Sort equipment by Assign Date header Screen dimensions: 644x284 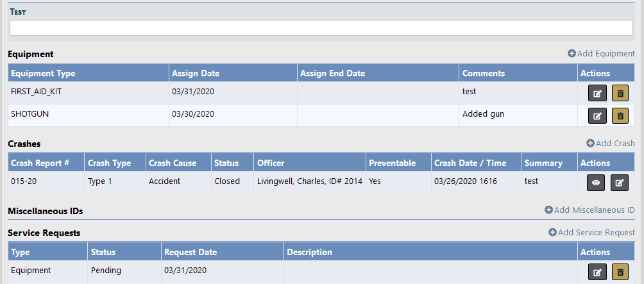click(195, 73)
